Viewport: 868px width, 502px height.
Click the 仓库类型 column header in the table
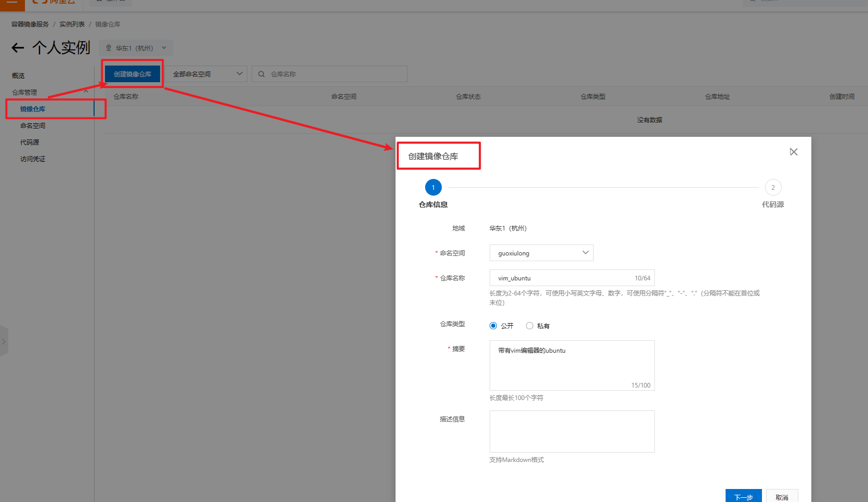click(x=593, y=96)
